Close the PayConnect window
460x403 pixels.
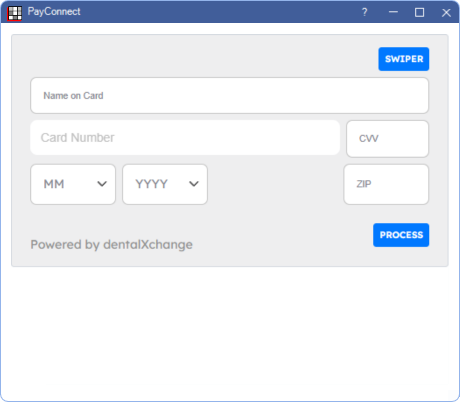point(446,13)
